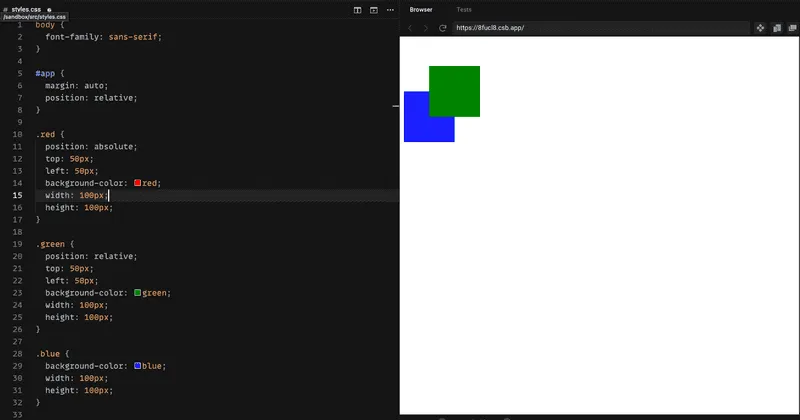Viewport: 800px width, 420px height.
Task: Select the styles.css editor tab
Action: pyautogui.click(x=26, y=8)
